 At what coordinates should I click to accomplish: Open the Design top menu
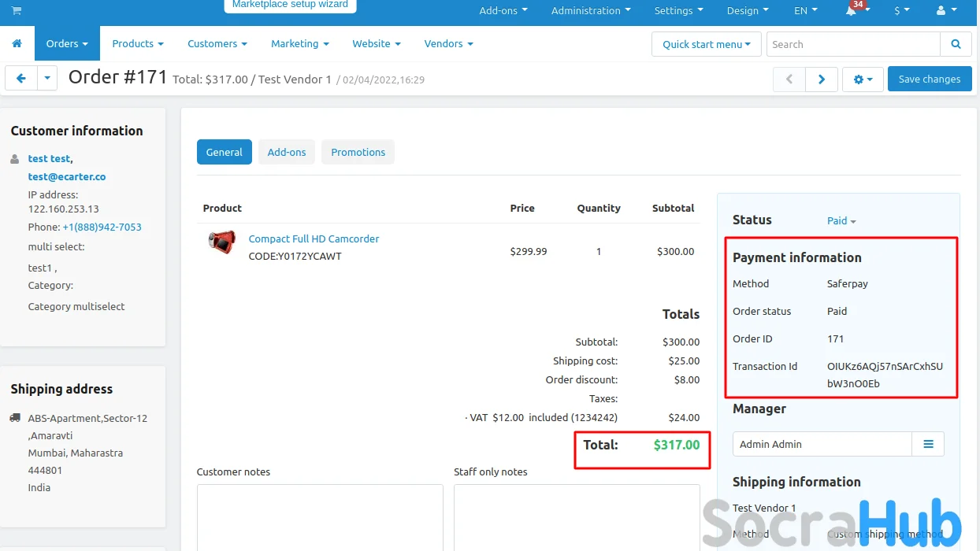pyautogui.click(x=748, y=11)
